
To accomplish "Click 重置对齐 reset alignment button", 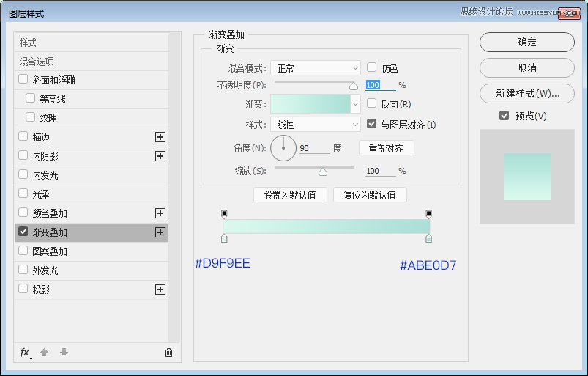I will point(386,148).
